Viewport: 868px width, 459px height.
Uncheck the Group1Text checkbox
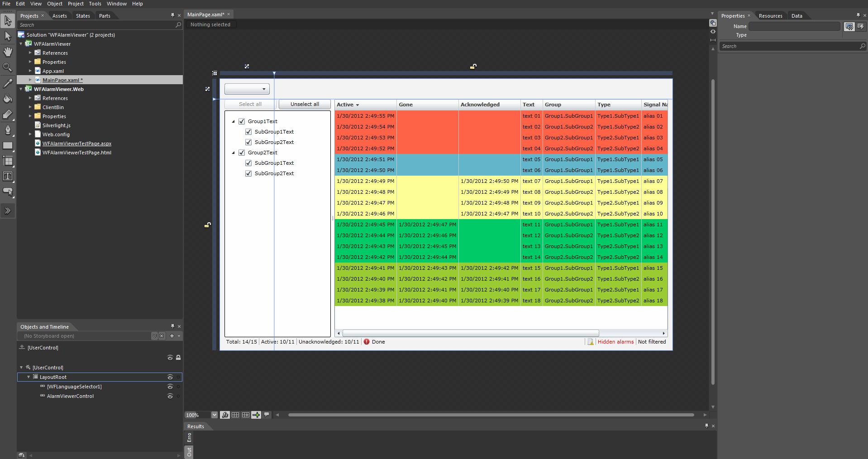click(242, 121)
